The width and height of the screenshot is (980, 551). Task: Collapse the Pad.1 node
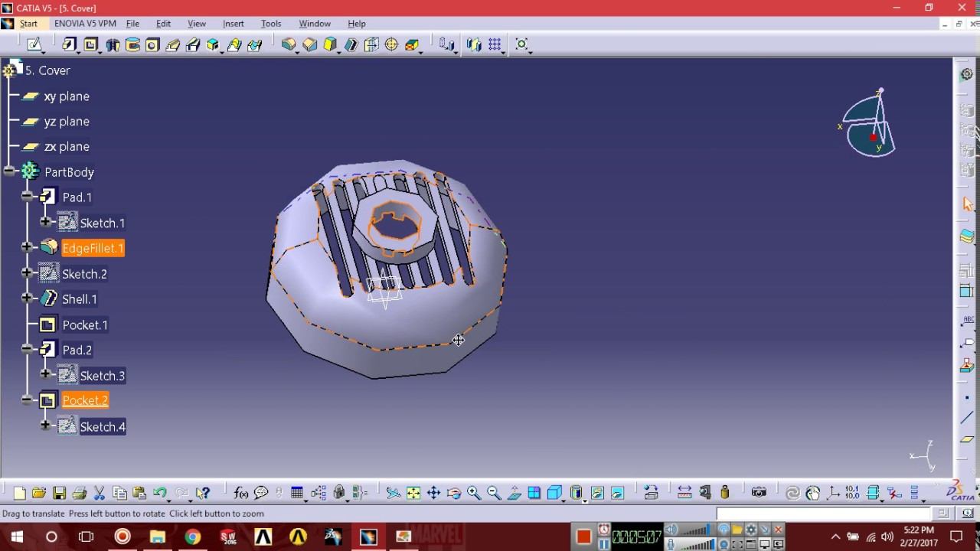(x=28, y=197)
